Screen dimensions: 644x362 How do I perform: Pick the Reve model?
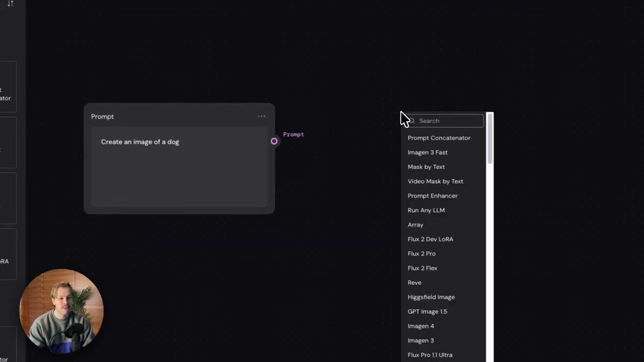tap(414, 283)
